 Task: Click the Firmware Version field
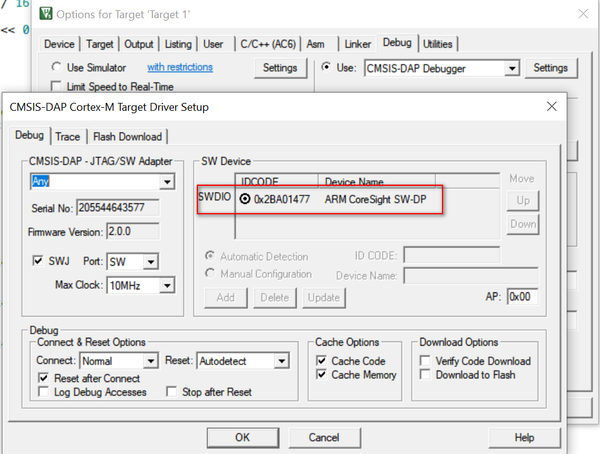click(133, 232)
